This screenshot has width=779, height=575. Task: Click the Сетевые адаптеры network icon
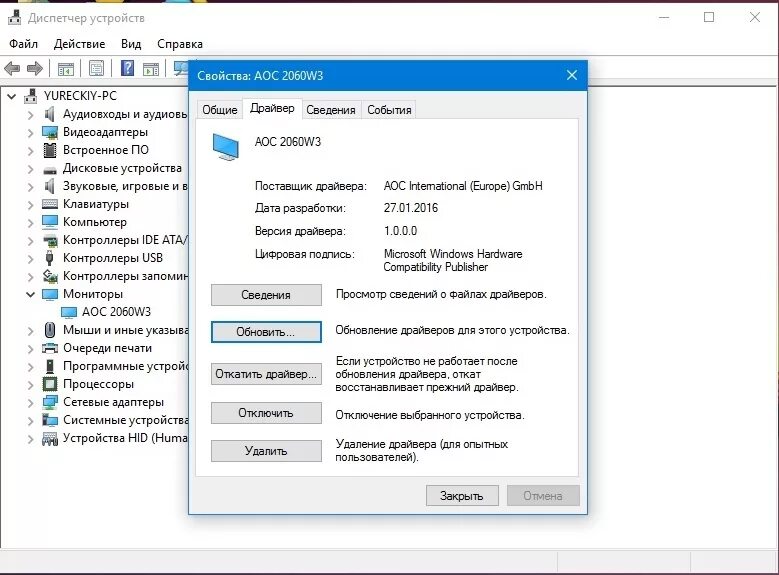[x=50, y=402]
